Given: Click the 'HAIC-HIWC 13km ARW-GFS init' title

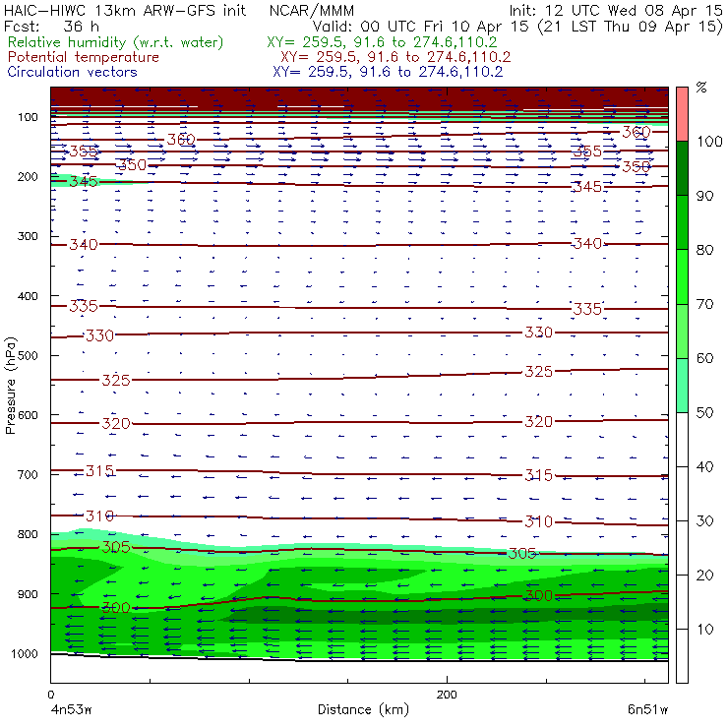Looking at the screenshot, I should point(125,11).
